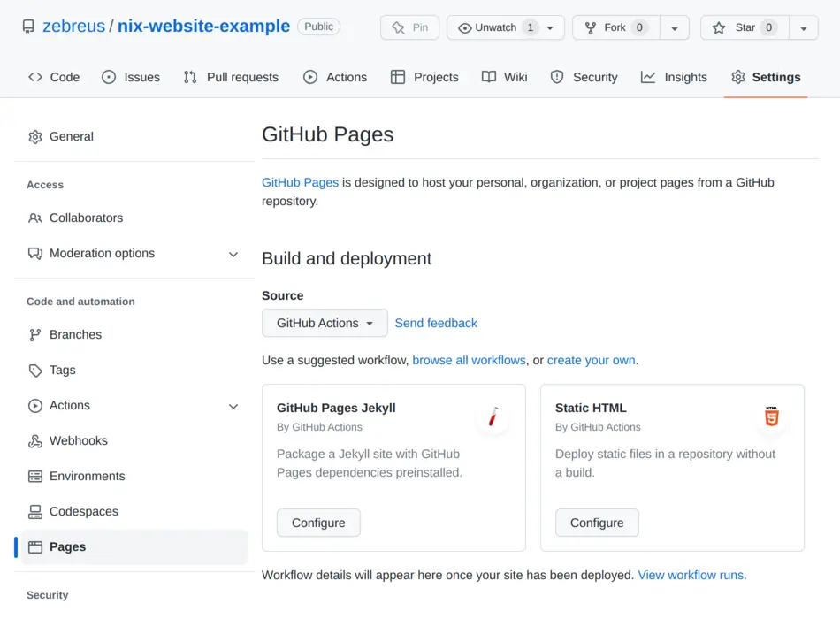Click the GitHub Pages Jekyll card title
Viewport: 840px width, 619px height.
point(336,408)
